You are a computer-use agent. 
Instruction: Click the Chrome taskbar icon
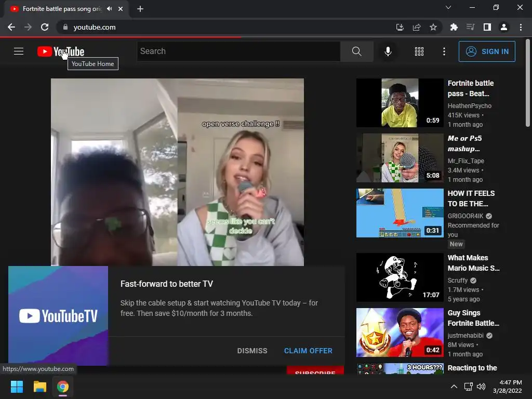pos(62,387)
